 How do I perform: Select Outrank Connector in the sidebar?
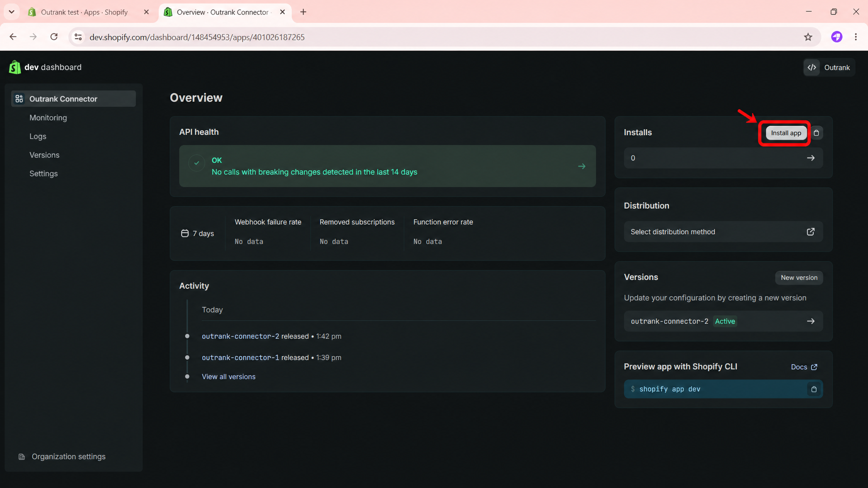[x=74, y=99]
